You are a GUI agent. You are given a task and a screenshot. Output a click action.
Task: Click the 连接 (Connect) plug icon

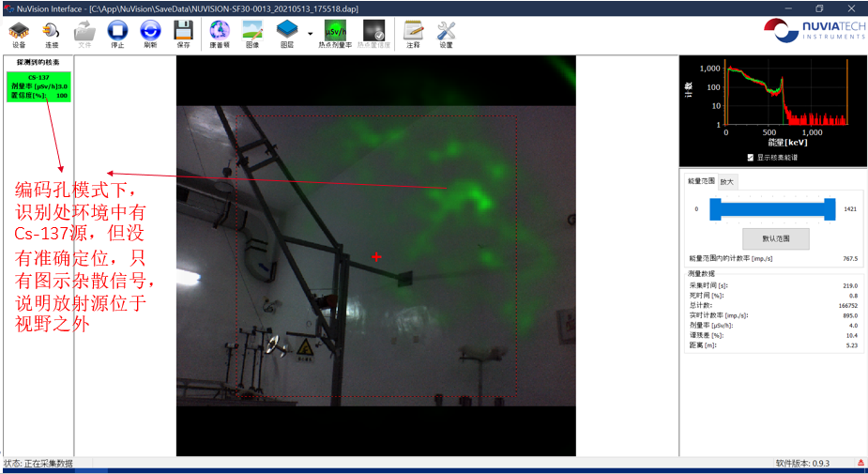pos(51,32)
